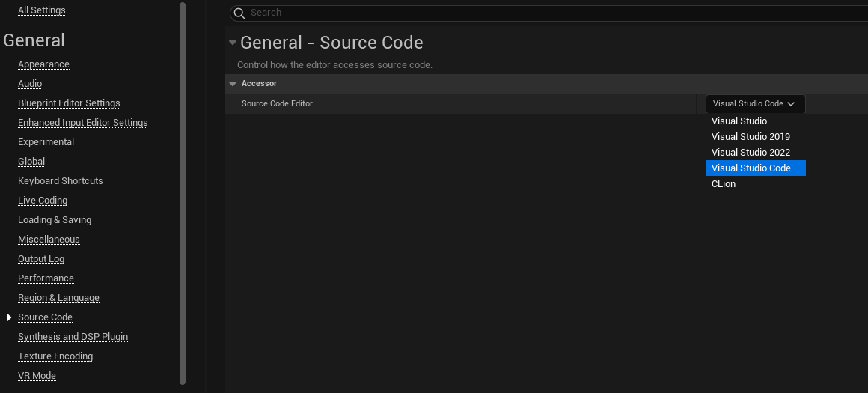This screenshot has width=868, height=393.
Task: Select the Source Code settings entry
Action: click(46, 317)
